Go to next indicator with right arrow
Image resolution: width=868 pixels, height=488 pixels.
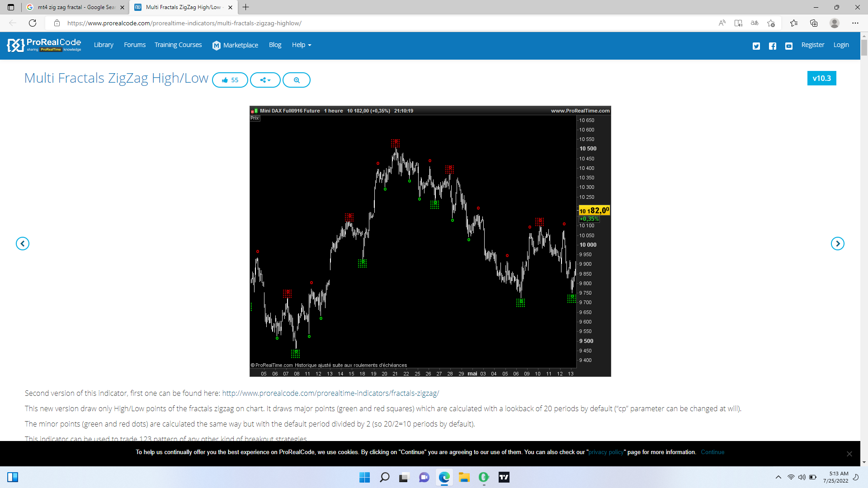point(837,244)
